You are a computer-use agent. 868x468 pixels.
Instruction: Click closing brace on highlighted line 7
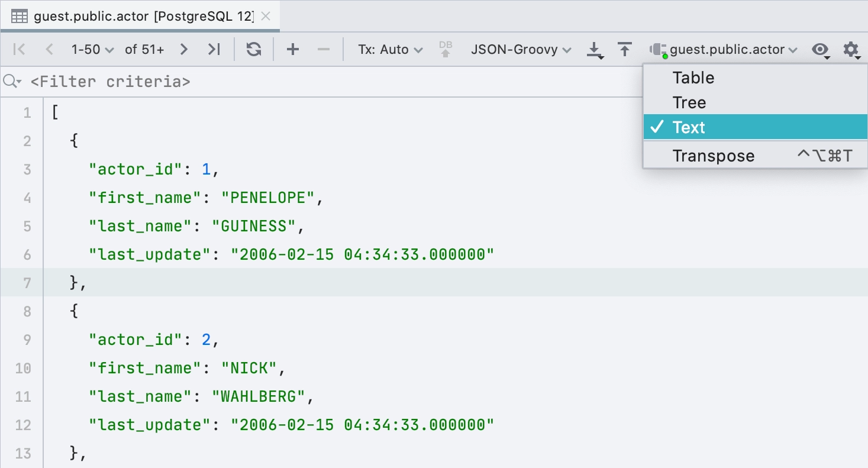coord(74,283)
